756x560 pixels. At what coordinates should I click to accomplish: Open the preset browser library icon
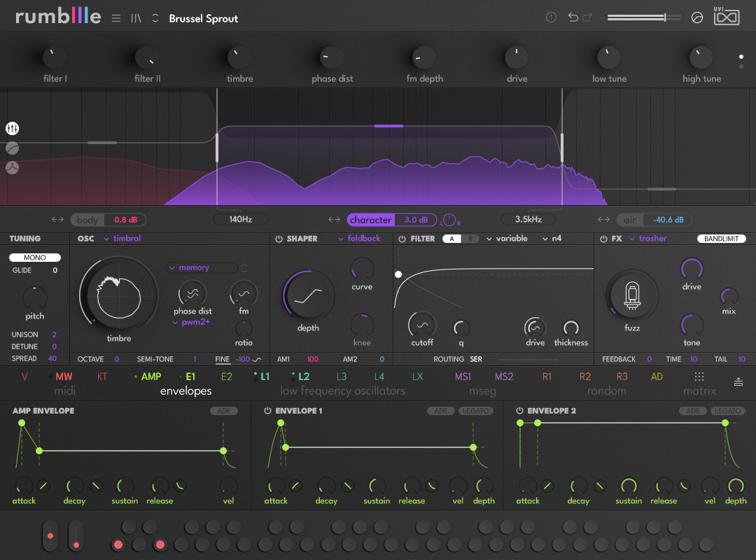click(136, 18)
